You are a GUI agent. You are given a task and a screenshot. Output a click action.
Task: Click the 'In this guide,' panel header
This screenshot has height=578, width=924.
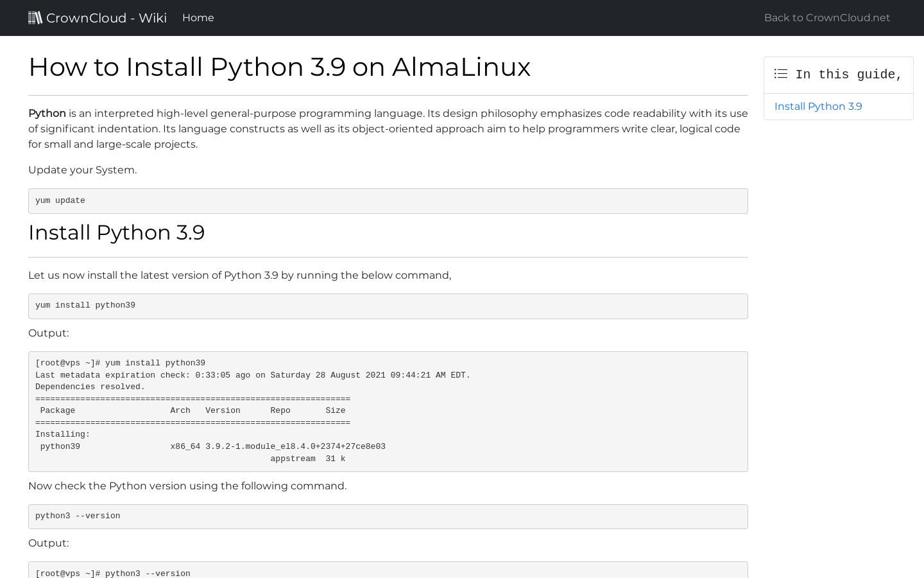[838, 74]
